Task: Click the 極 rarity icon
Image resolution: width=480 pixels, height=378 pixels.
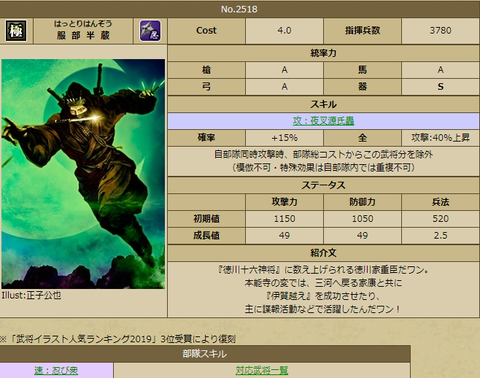Action: [x=16, y=31]
